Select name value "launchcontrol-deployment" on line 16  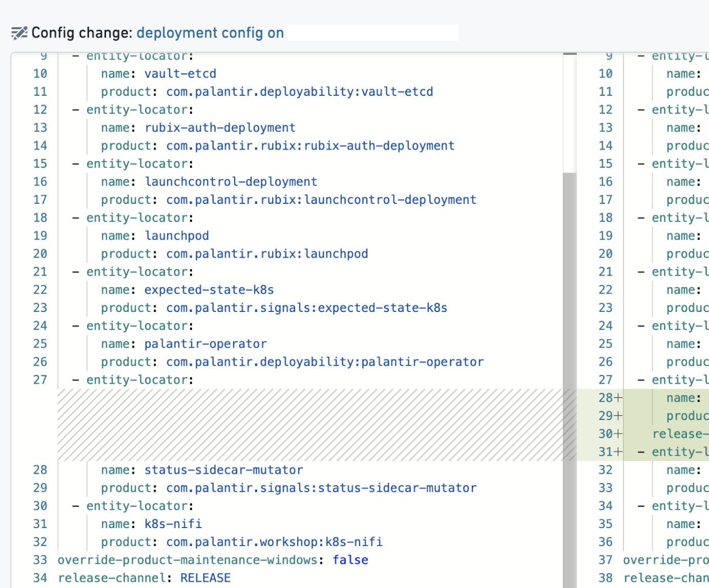(231, 182)
